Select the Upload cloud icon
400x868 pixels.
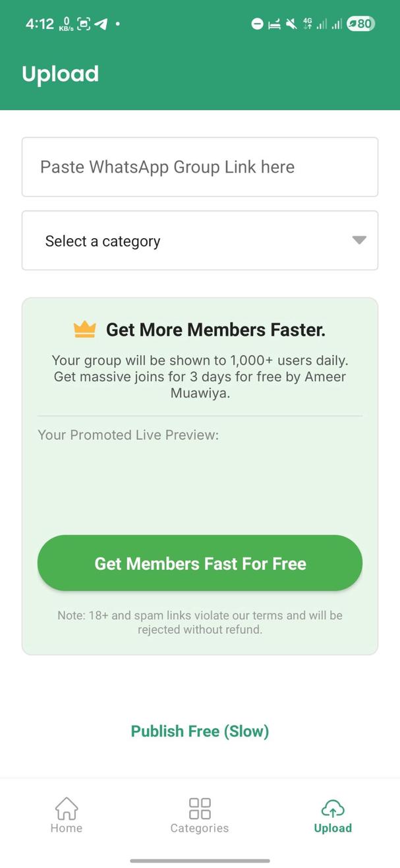[333, 809]
